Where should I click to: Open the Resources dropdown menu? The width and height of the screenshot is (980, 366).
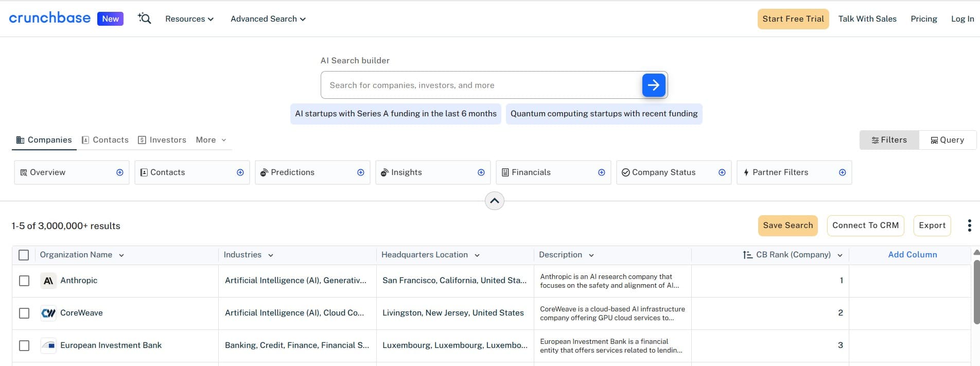(x=189, y=19)
